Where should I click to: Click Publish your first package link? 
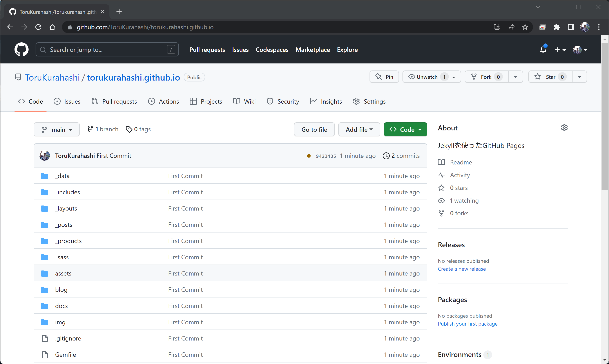[x=468, y=324]
